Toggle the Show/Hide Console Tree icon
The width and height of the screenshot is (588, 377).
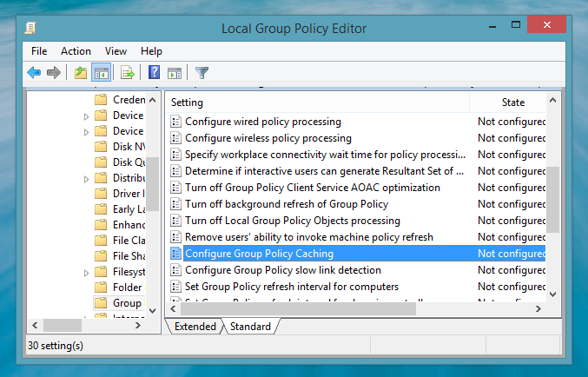pyautogui.click(x=101, y=73)
